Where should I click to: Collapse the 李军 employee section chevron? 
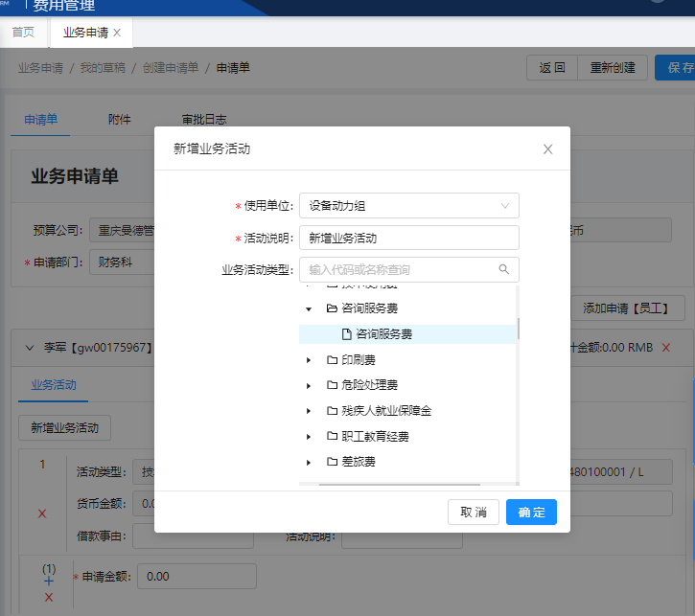click(30, 348)
